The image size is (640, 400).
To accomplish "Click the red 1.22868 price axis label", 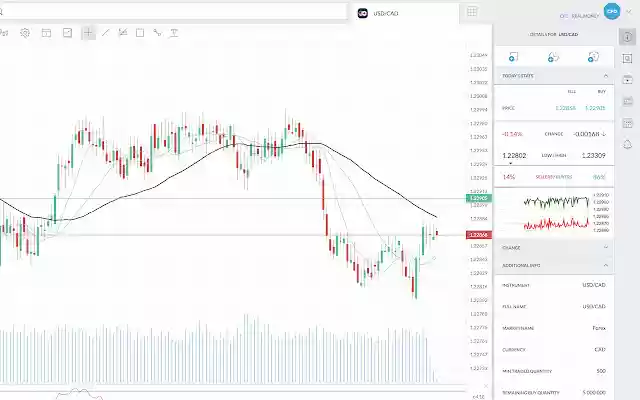I will pyautogui.click(x=479, y=235).
